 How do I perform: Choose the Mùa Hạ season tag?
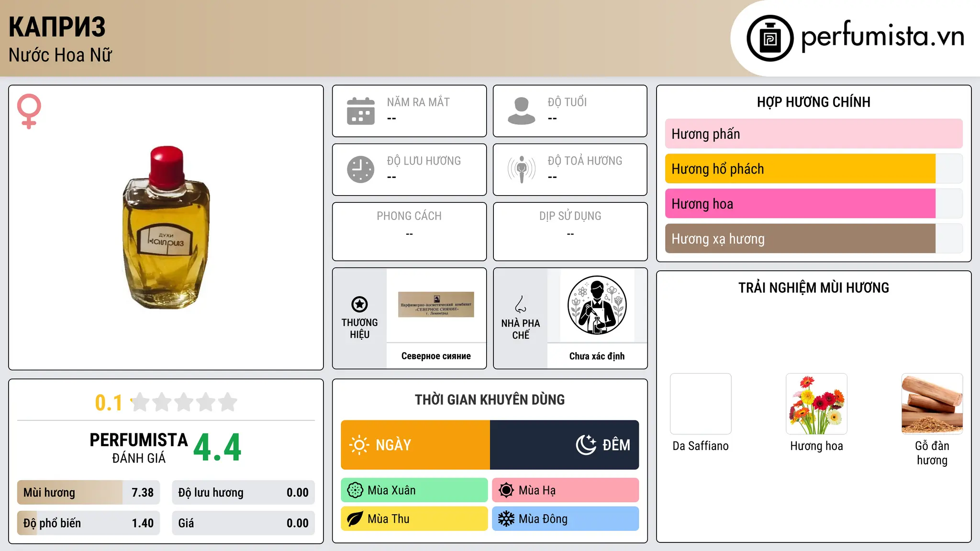coord(566,490)
